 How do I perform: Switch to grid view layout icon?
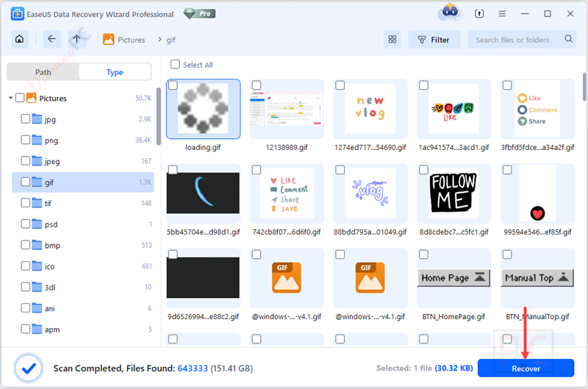pyautogui.click(x=392, y=40)
